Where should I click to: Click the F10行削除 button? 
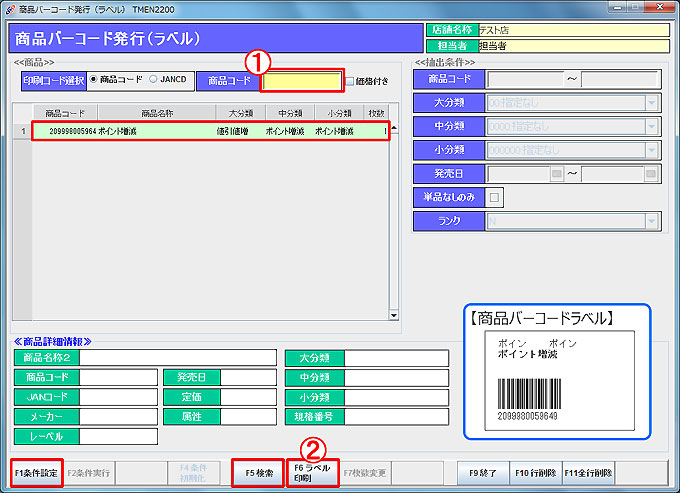[x=536, y=473]
